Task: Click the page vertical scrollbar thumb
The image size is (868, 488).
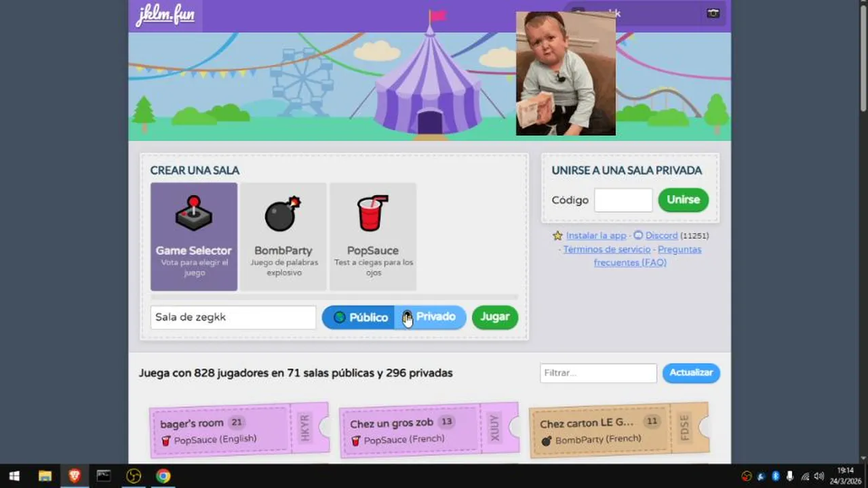Action: click(863, 58)
